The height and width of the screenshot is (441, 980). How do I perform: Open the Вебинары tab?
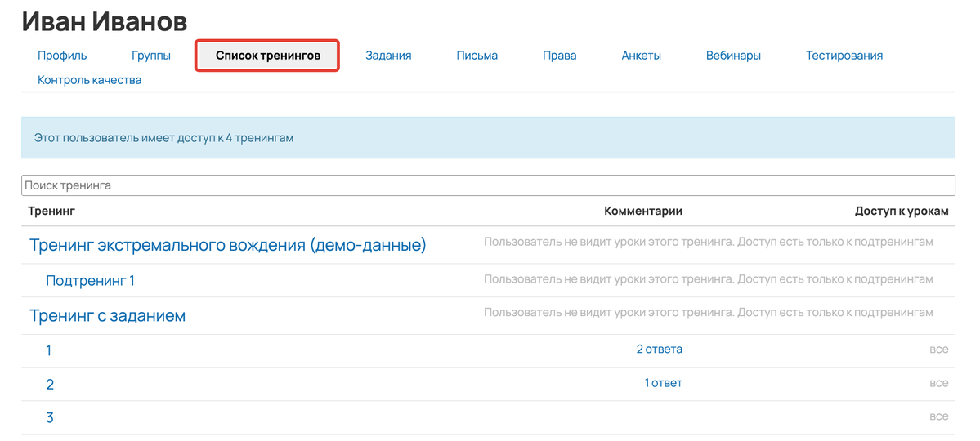[x=733, y=56]
